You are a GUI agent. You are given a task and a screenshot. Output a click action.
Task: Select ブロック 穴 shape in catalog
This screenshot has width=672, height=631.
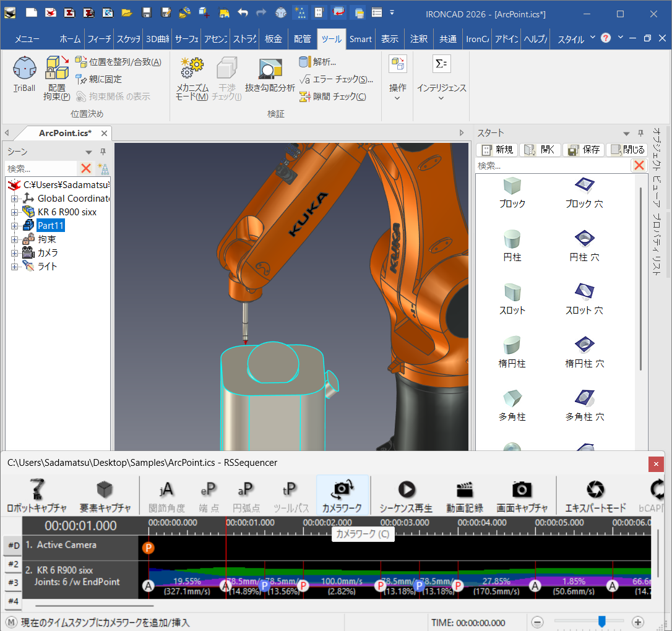coord(584,193)
